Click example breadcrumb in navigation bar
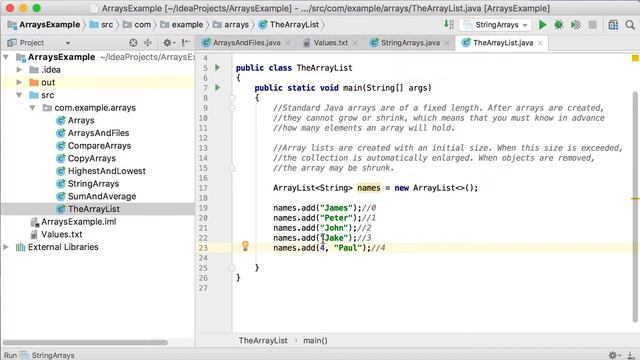Screen dimensions: 640x360 (182, 25)
